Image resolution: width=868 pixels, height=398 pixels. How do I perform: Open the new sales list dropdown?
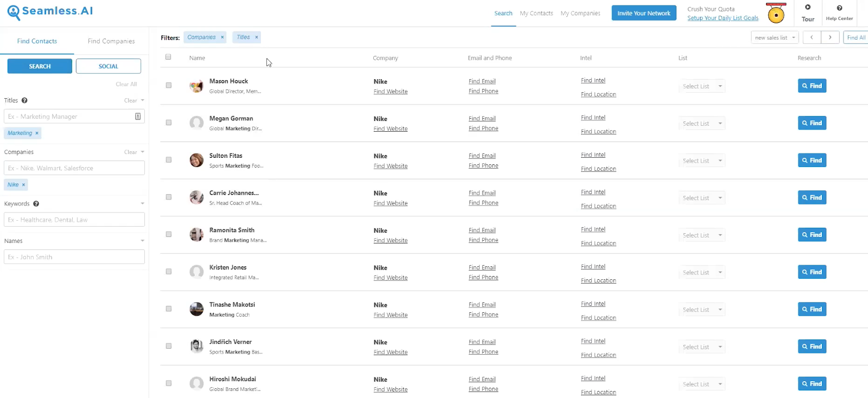pos(775,37)
